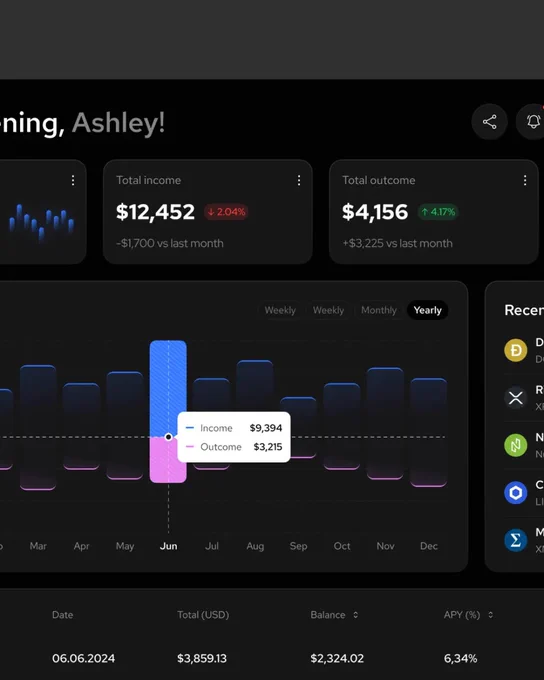Click the $3,859.13 total cell

pyautogui.click(x=202, y=658)
